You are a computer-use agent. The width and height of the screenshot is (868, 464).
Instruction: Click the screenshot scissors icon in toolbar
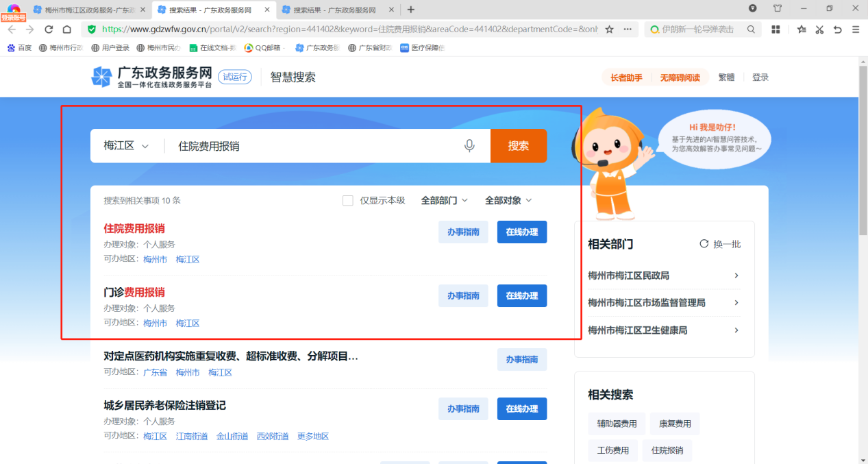coord(819,30)
